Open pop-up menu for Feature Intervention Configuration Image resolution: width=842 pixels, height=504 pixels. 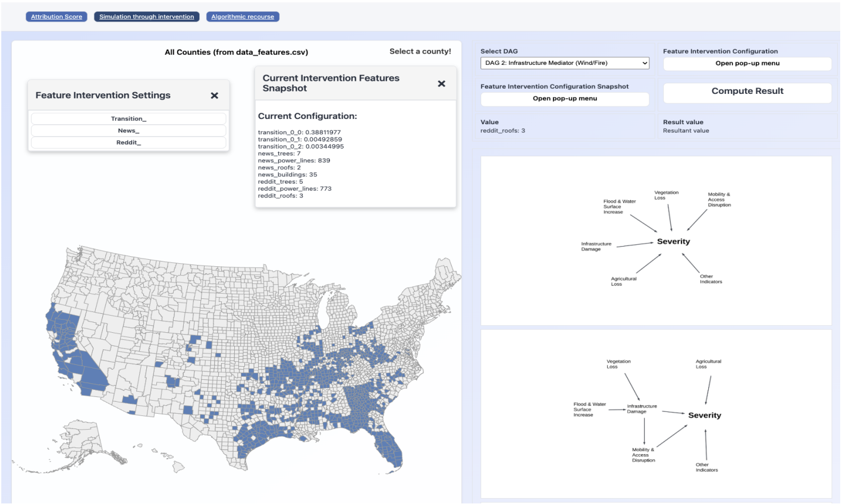tap(747, 64)
